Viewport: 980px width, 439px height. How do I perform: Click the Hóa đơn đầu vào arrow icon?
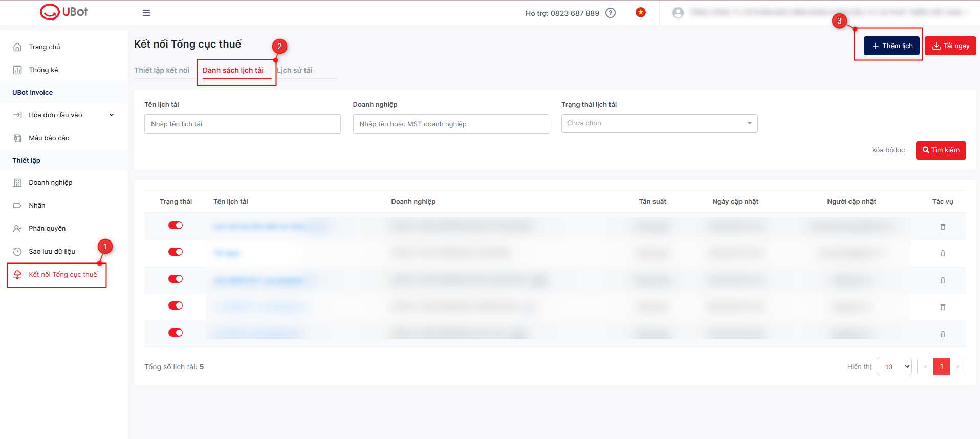click(x=17, y=115)
